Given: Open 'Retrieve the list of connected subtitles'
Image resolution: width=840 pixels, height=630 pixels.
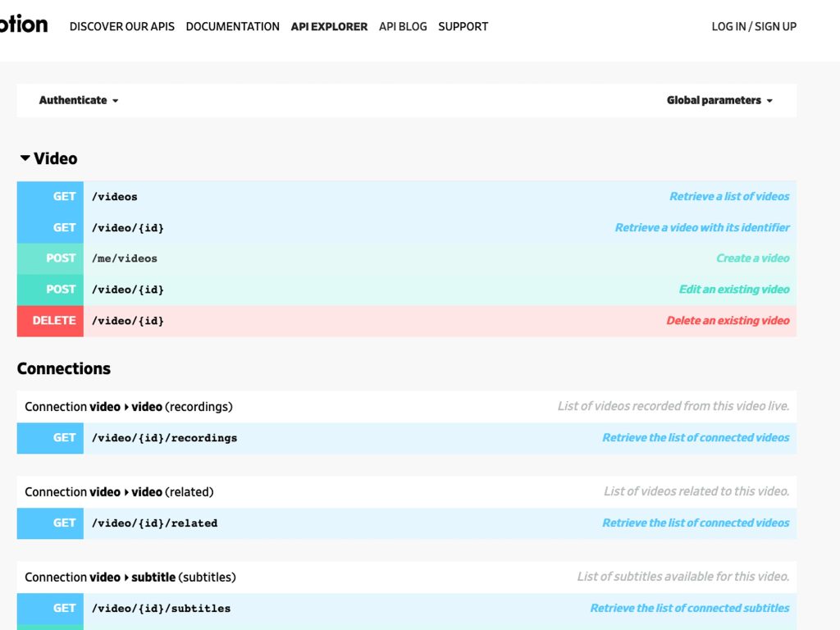Looking at the screenshot, I should point(689,608).
